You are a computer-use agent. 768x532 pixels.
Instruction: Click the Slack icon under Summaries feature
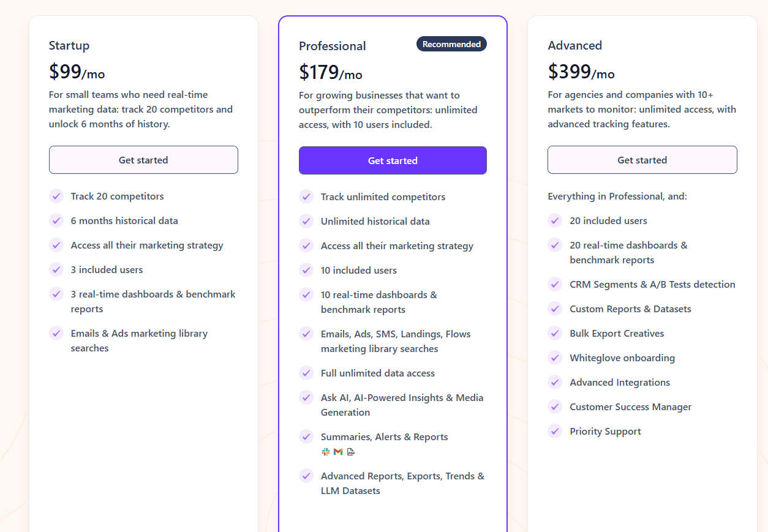coord(326,451)
